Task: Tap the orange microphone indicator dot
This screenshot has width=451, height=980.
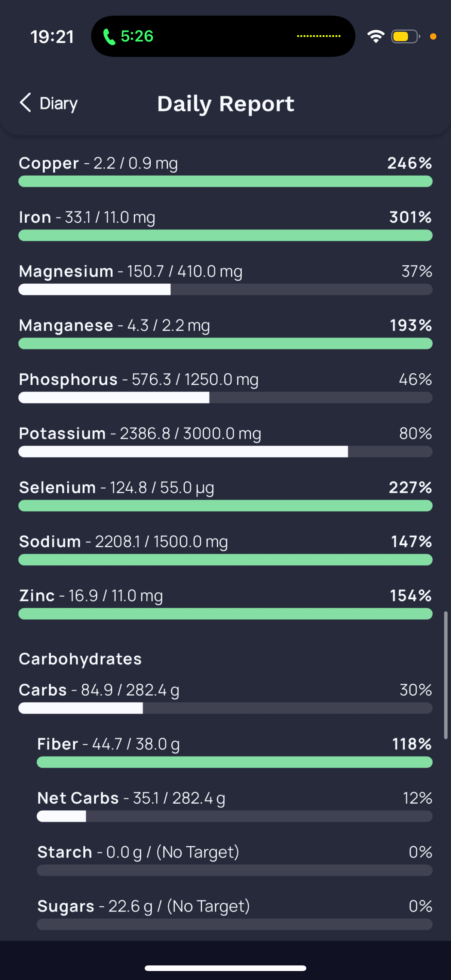Action: pyautogui.click(x=433, y=37)
